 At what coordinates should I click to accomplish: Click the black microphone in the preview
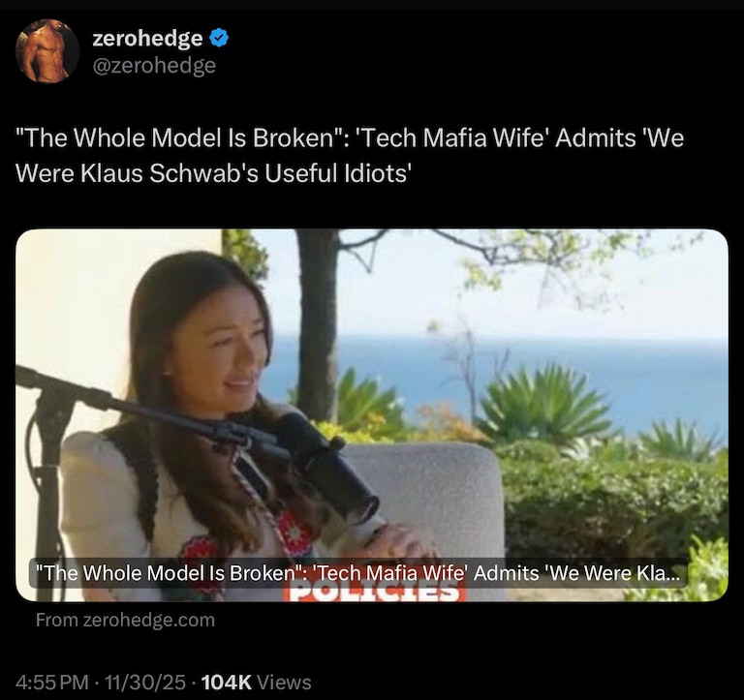(x=327, y=467)
